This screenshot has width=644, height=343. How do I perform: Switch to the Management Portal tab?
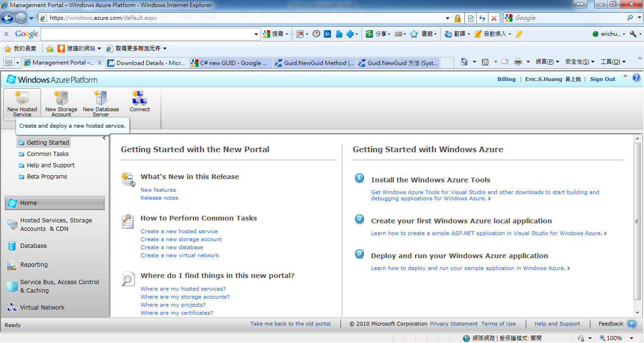click(x=63, y=63)
